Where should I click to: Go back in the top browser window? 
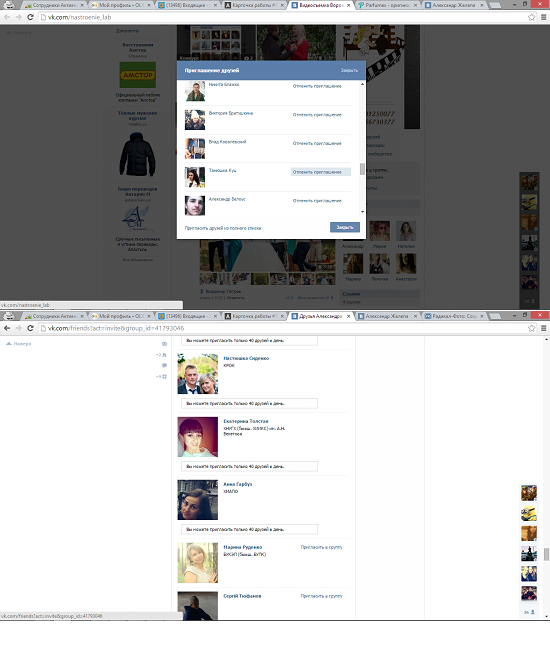pyautogui.click(x=7, y=17)
